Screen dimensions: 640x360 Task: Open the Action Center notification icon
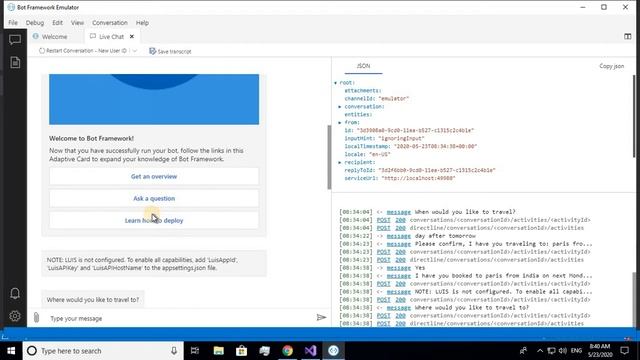coord(624,351)
